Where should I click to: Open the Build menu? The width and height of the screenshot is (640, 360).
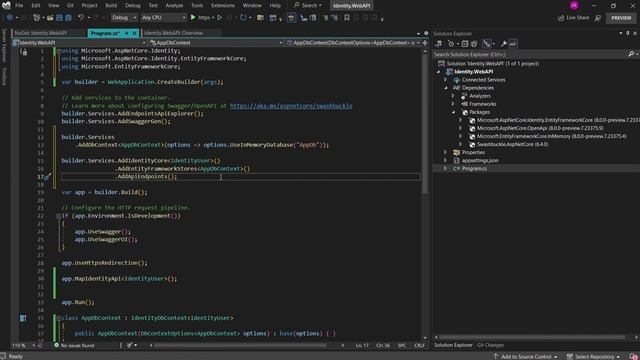111,5
